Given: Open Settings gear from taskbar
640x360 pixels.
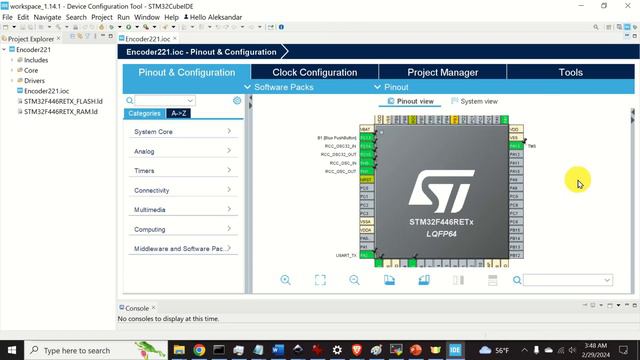Looking at the screenshot, I should 337,350.
